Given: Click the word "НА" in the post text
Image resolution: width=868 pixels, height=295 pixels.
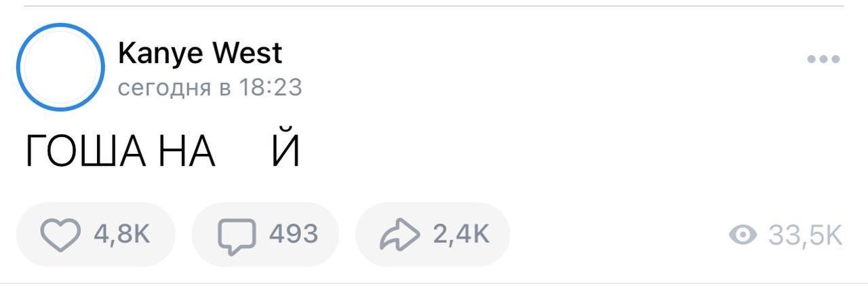Looking at the screenshot, I should (x=187, y=151).
